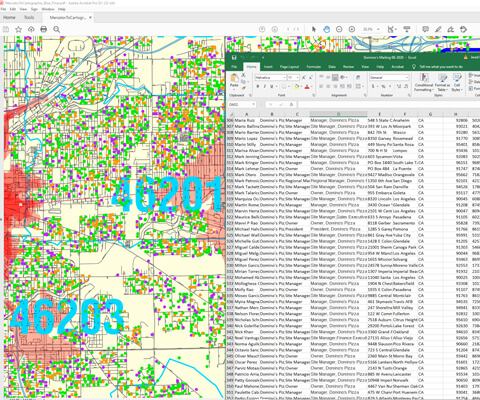Open the Number group dialog launcher
480x400 pixels.
pyautogui.click(x=409, y=95)
